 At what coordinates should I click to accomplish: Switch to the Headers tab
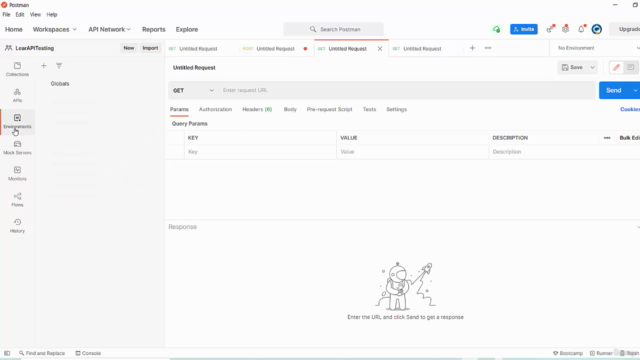click(x=257, y=109)
